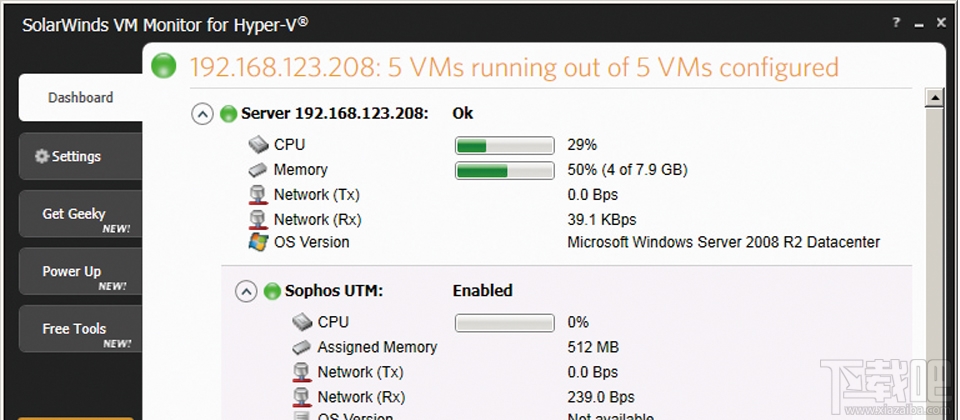Click the Sophos UTM Network (Tx) icon
Viewport: 960px width, 420px height.
pos(302,372)
